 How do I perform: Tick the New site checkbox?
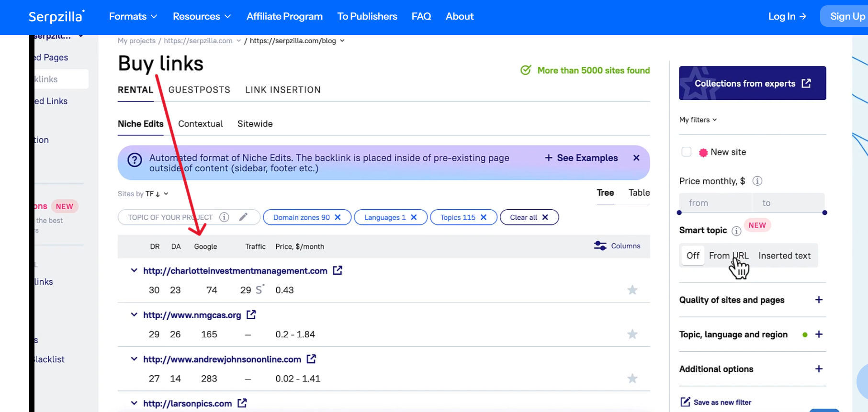click(x=687, y=152)
